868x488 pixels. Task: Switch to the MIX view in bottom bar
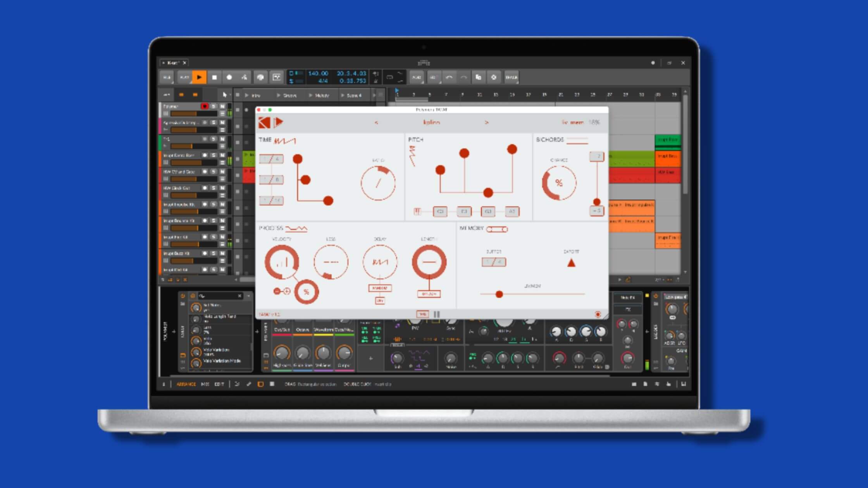click(205, 384)
